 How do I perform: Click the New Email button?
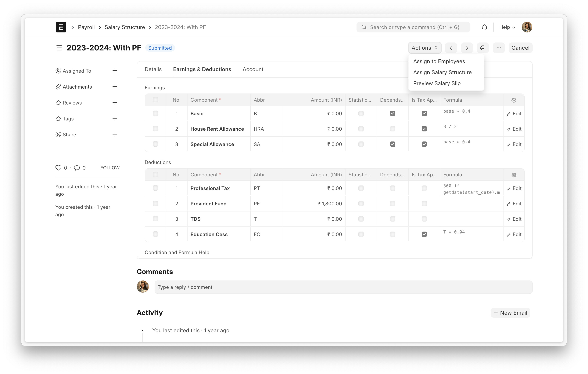511,313
